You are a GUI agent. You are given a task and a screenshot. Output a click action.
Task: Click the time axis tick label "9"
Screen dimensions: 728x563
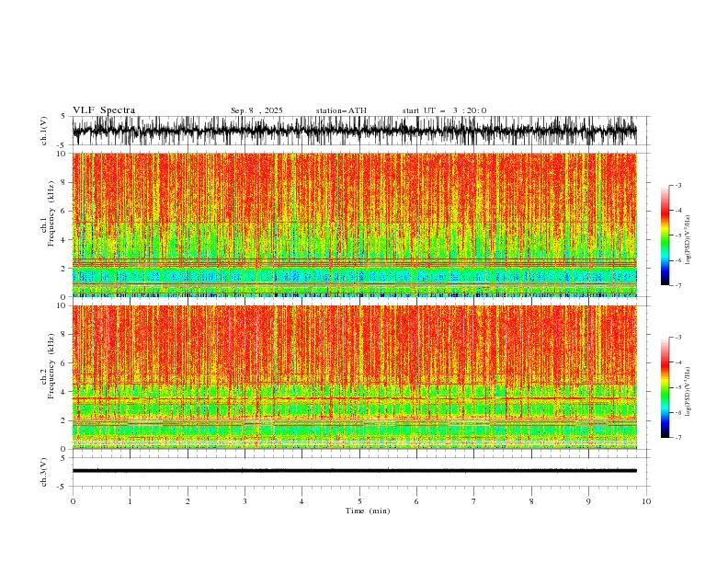[588, 501]
